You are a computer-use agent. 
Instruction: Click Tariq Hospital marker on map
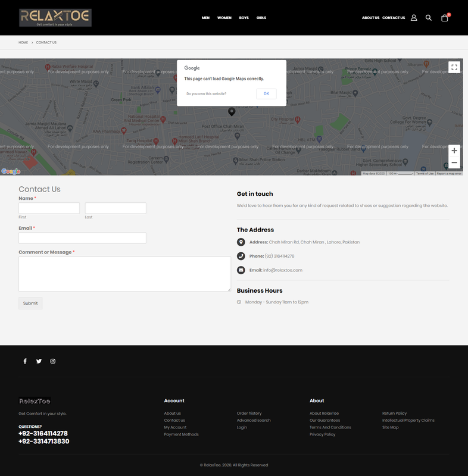[156, 141]
